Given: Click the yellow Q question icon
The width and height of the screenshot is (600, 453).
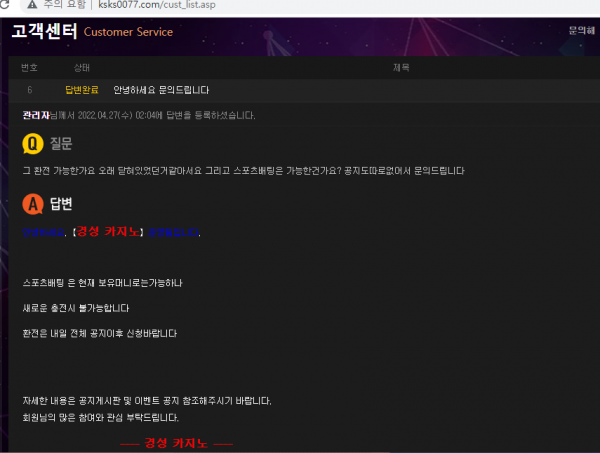Looking at the screenshot, I should (32, 144).
